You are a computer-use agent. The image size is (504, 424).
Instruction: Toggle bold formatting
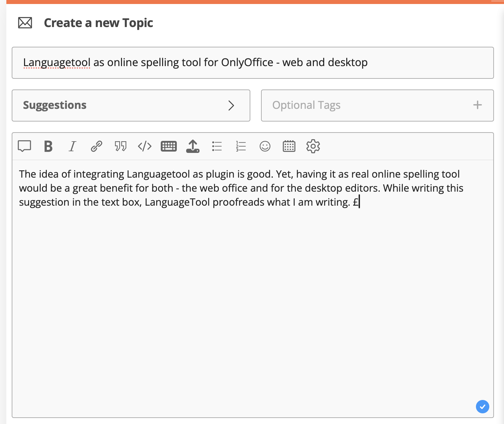click(48, 146)
